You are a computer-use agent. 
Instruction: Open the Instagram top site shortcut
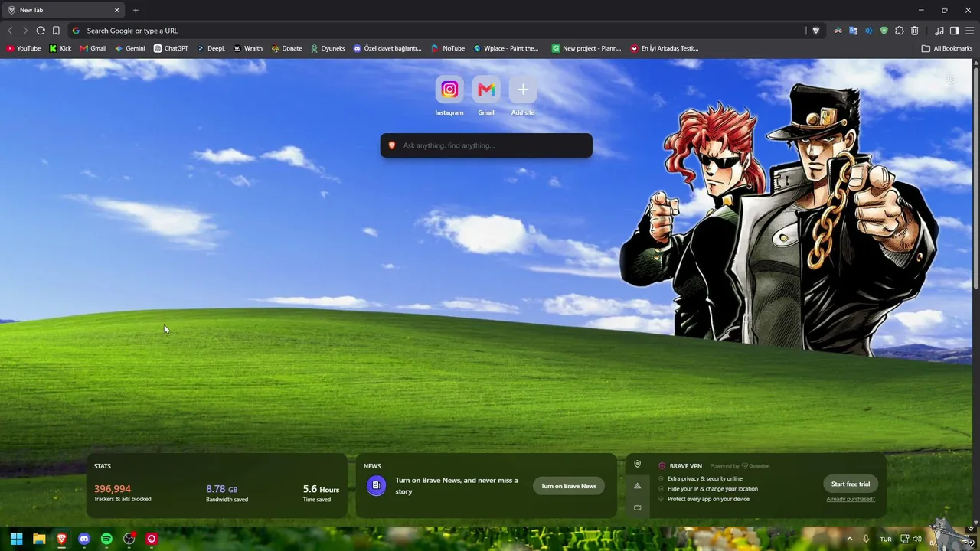click(x=449, y=96)
